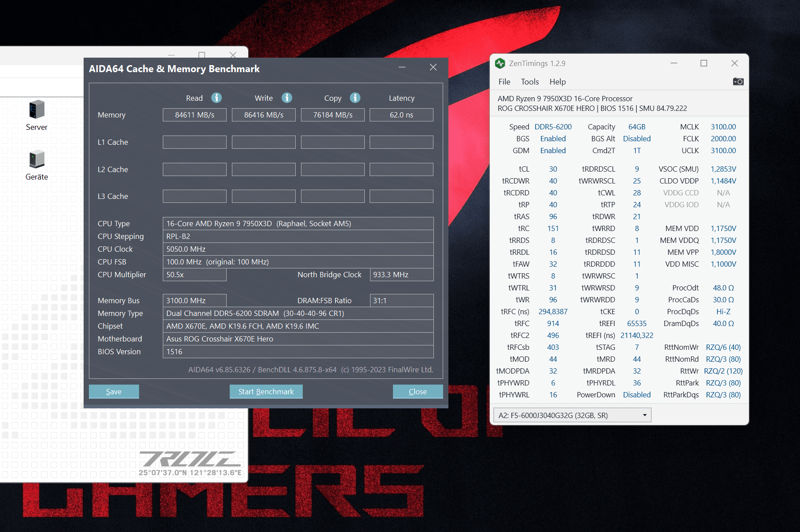The height and width of the screenshot is (532, 800).
Task: Click the Chipset AMD X670E field
Action: pos(298,326)
